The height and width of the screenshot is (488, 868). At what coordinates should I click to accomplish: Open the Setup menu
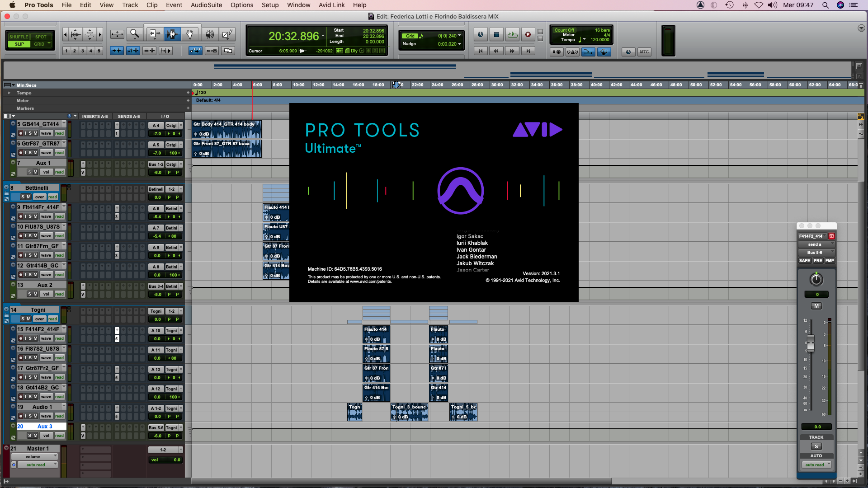(270, 5)
